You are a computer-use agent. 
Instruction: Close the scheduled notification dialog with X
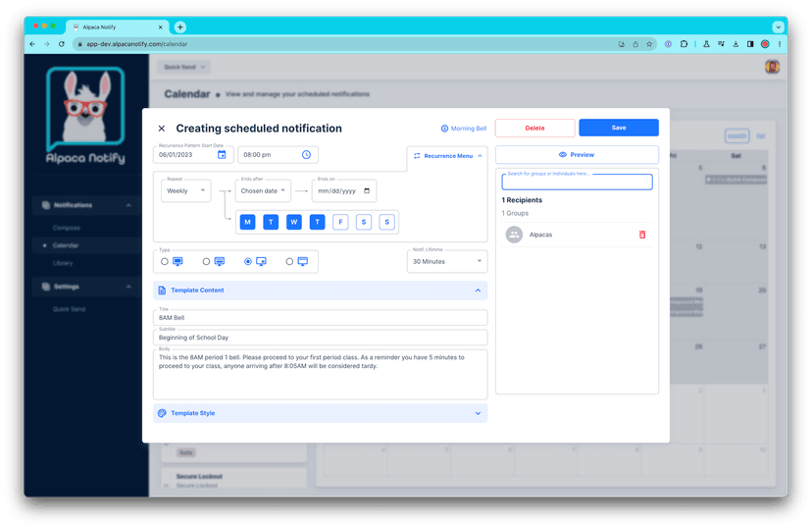click(162, 129)
